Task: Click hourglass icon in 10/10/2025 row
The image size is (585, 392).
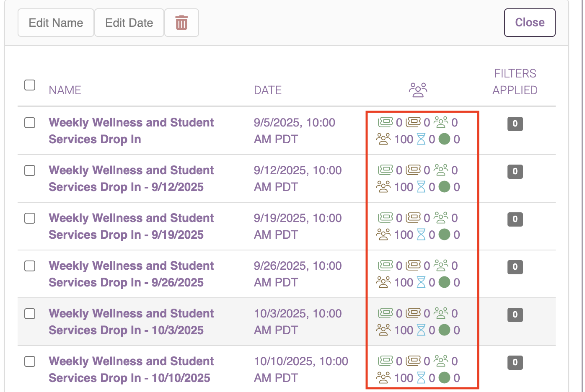Action: click(x=421, y=378)
